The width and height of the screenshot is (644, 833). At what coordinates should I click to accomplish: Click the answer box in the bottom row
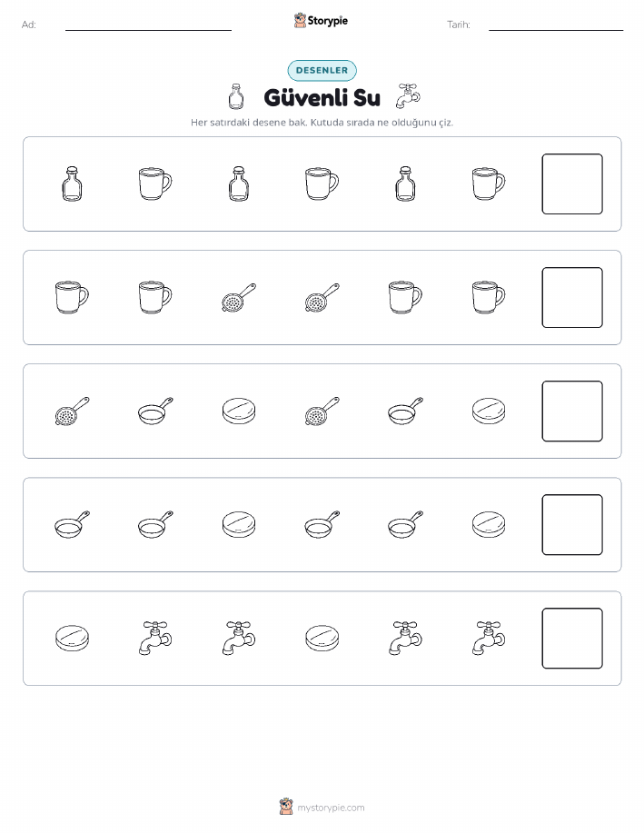(x=572, y=638)
